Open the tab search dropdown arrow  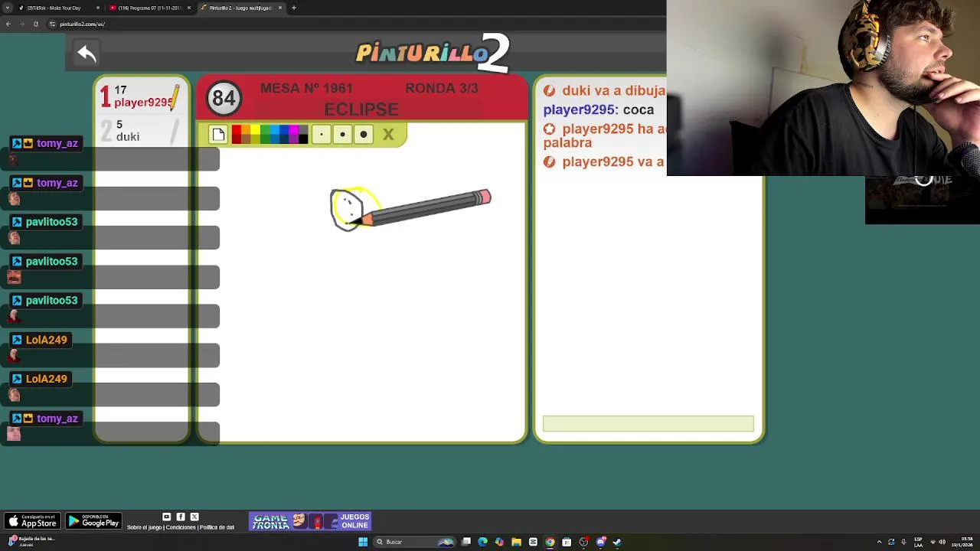coord(8,8)
